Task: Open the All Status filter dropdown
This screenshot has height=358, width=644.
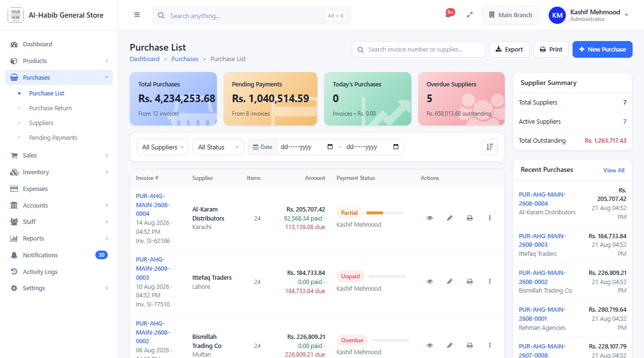Action: click(x=218, y=147)
